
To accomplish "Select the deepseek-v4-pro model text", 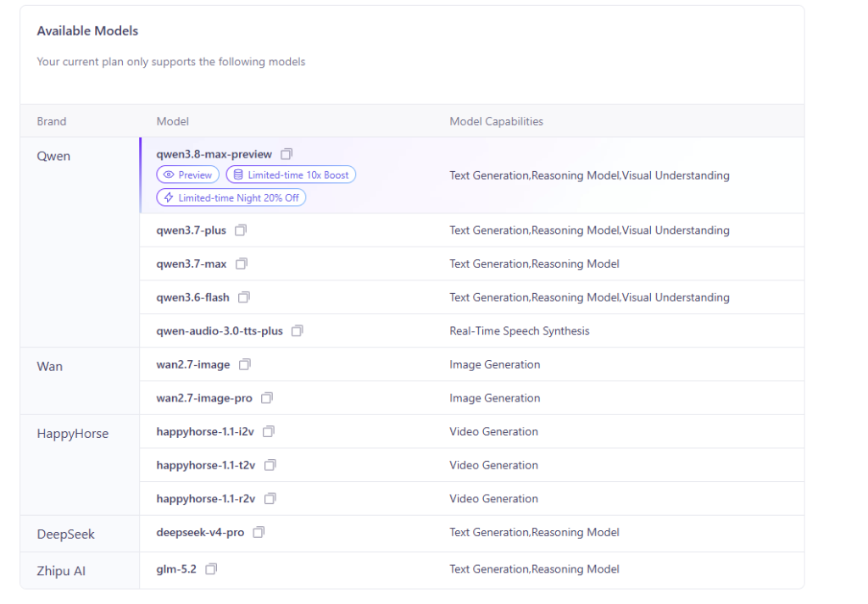I will (x=200, y=532).
